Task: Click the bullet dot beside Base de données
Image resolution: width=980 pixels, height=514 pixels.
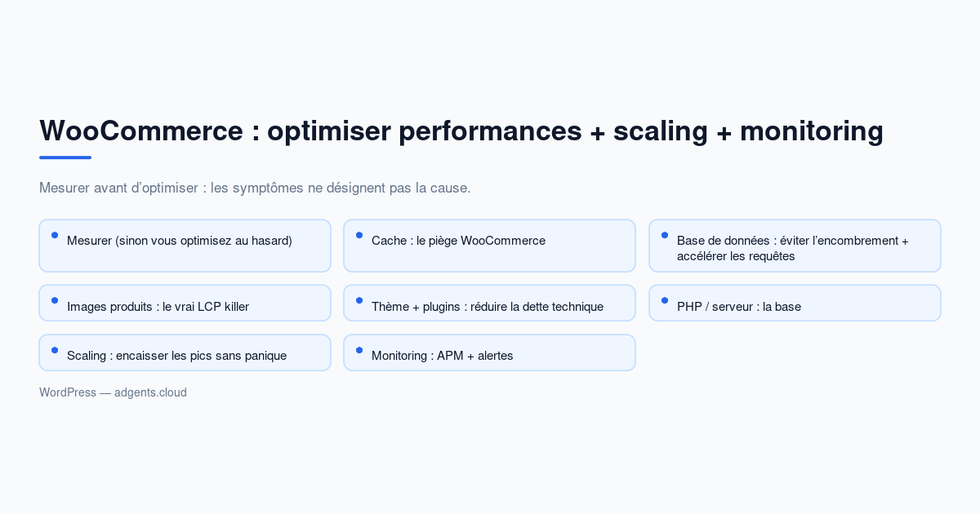Action: (665, 235)
